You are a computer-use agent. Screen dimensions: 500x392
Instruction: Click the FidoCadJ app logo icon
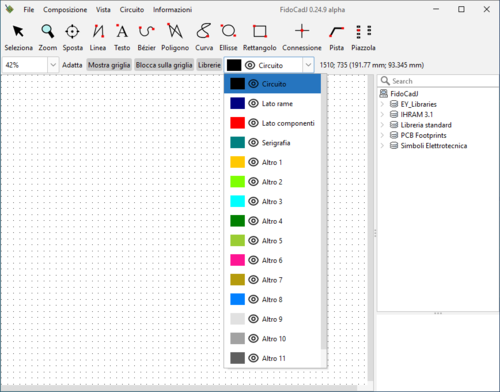pyautogui.click(x=9, y=9)
